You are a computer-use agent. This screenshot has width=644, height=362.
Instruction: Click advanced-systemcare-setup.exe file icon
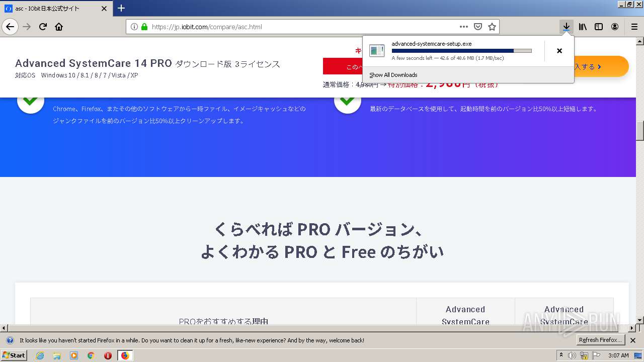tap(377, 50)
